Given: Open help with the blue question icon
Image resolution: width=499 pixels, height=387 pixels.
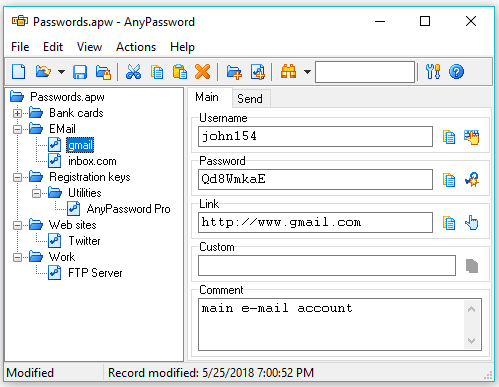Looking at the screenshot, I should (x=456, y=72).
